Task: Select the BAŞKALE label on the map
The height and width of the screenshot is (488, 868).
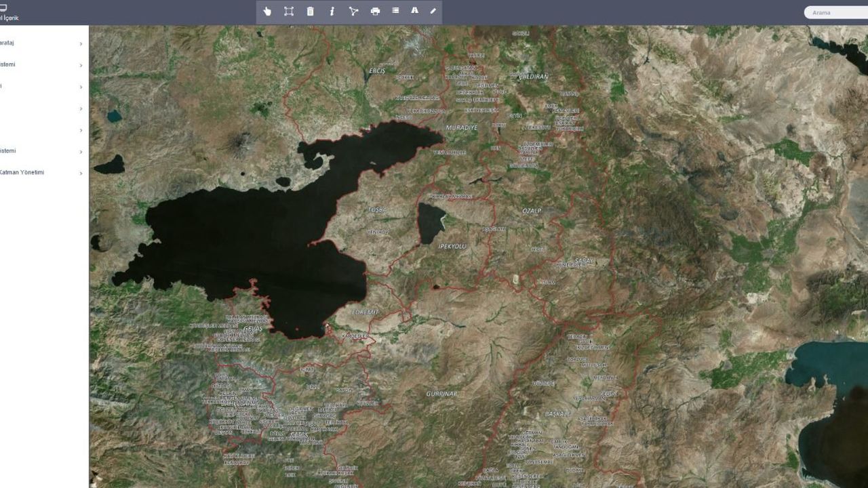Action: pyautogui.click(x=559, y=413)
